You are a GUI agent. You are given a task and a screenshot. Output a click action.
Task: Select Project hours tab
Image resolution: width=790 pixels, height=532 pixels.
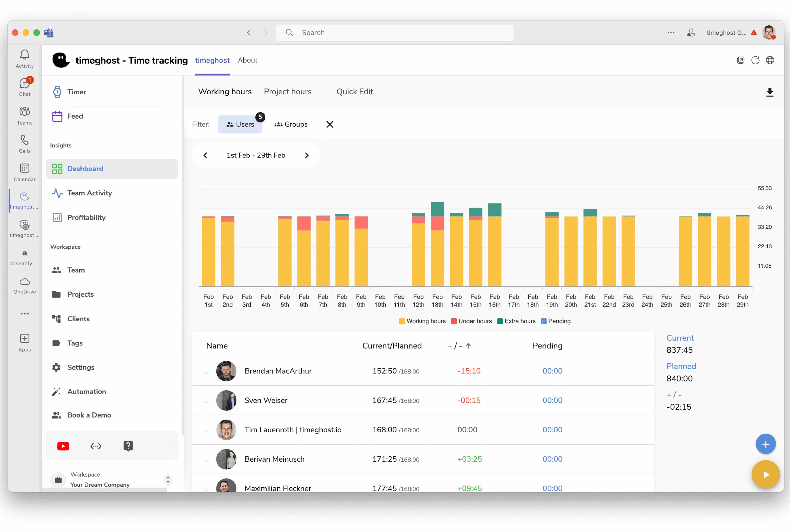(x=287, y=92)
